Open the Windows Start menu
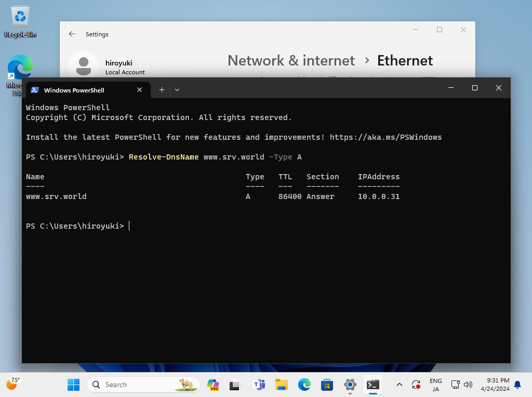Image resolution: width=532 pixels, height=397 pixels. coord(73,385)
